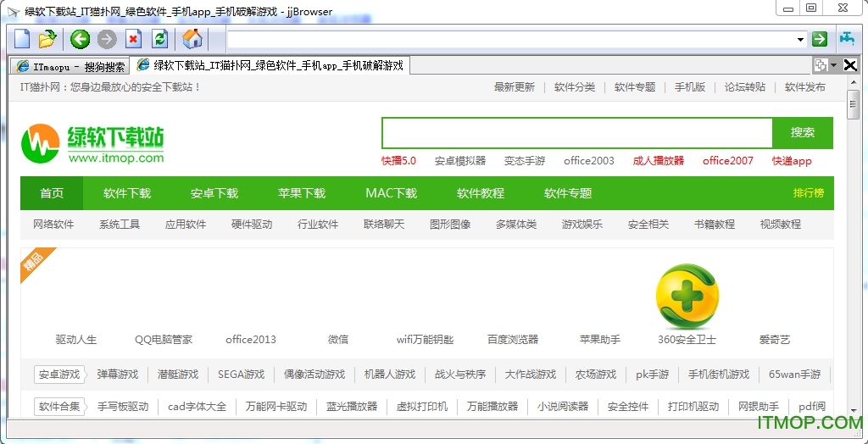The height and width of the screenshot is (444, 868).
Task: Open 游戏娱乐 category
Action: (x=582, y=225)
